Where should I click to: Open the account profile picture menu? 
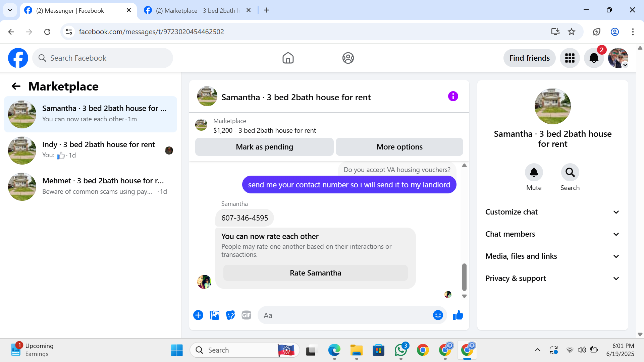618,58
